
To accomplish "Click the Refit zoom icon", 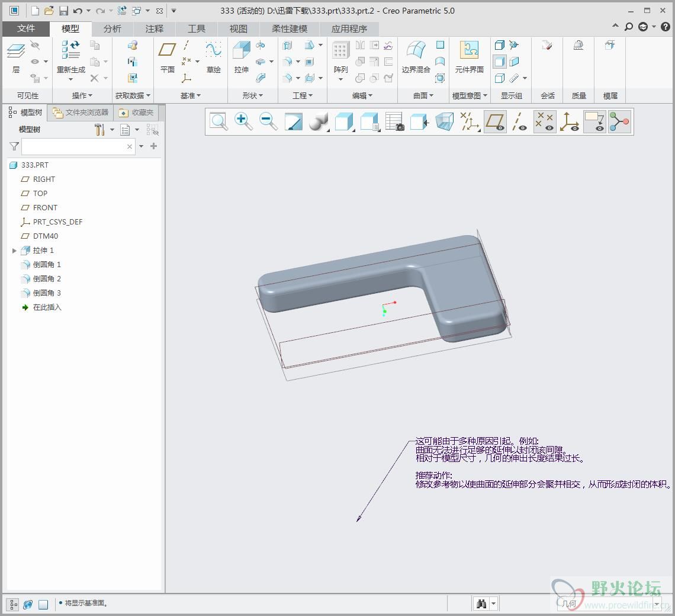I will click(218, 122).
